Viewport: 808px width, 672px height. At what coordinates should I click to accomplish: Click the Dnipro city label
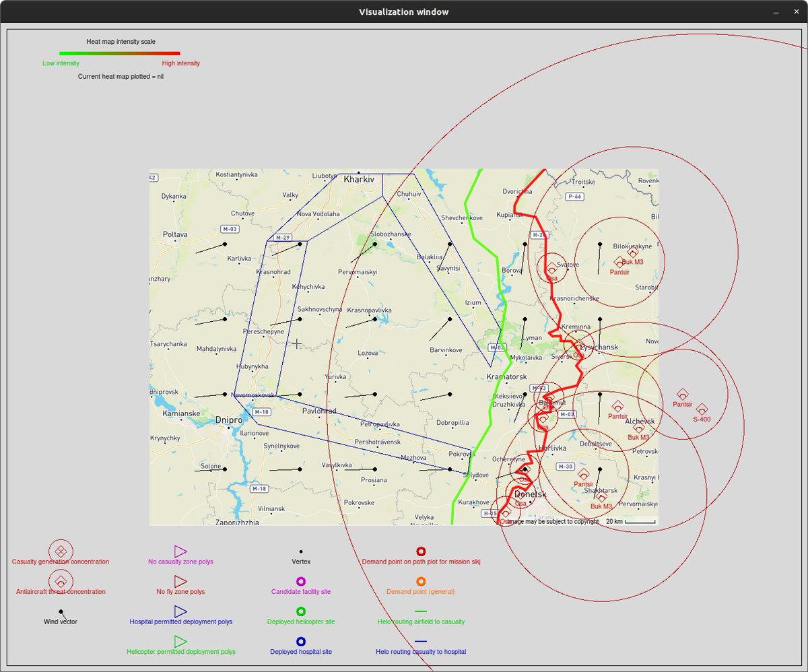pyautogui.click(x=228, y=419)
